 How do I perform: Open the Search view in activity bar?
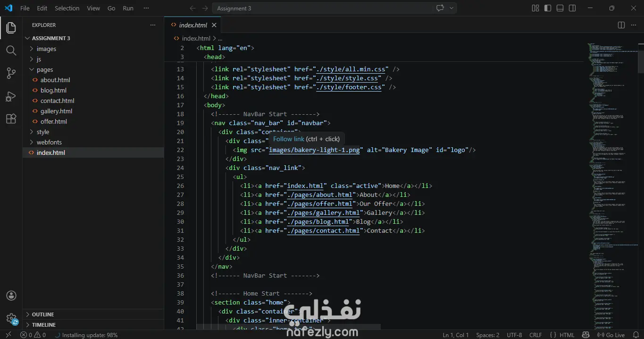tap(11, 50)
